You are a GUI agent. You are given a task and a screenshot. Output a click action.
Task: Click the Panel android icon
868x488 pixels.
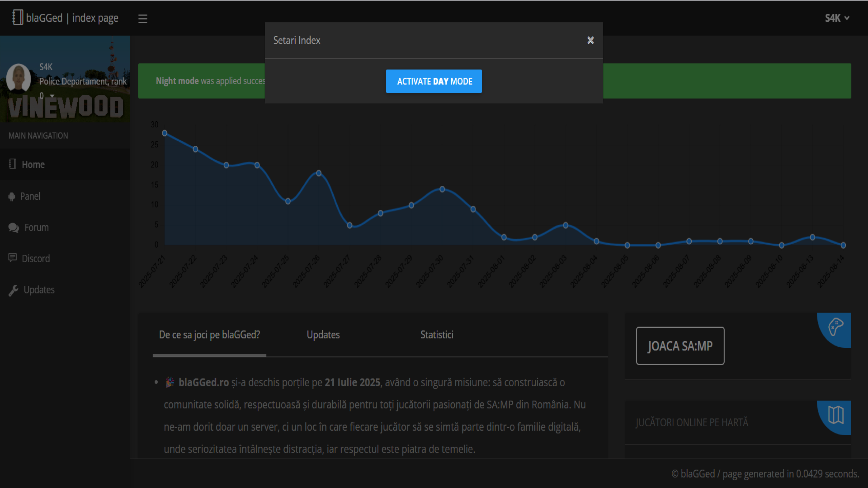[x=12, y=197]
